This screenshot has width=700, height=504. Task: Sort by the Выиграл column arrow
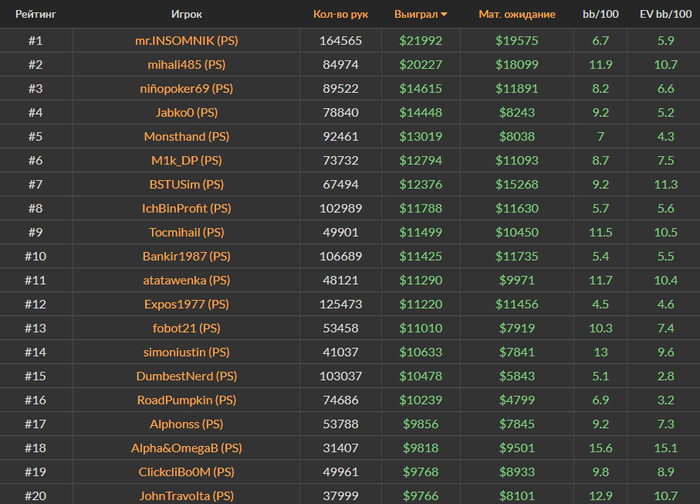[444, 15]
